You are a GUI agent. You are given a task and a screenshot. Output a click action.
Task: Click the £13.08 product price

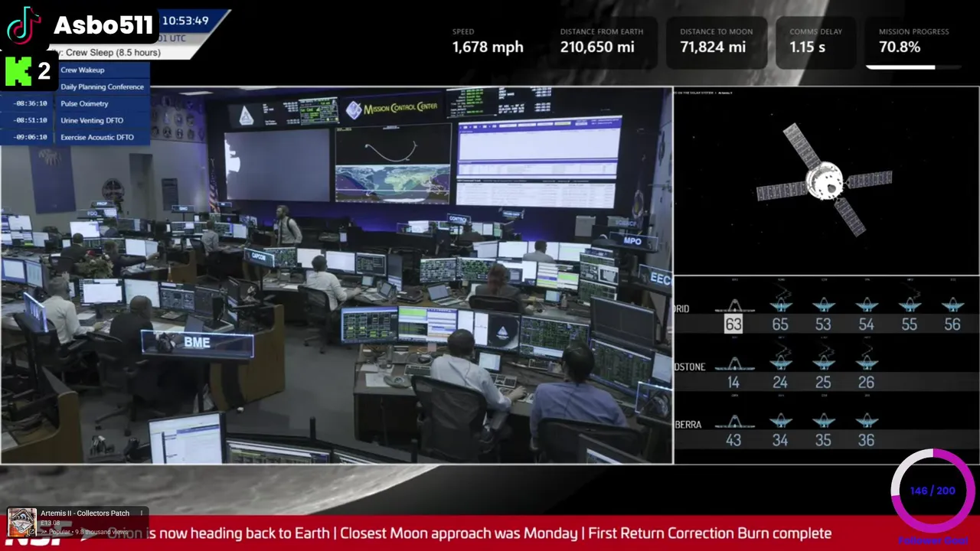pyautogui.click(x=51, y=523)
